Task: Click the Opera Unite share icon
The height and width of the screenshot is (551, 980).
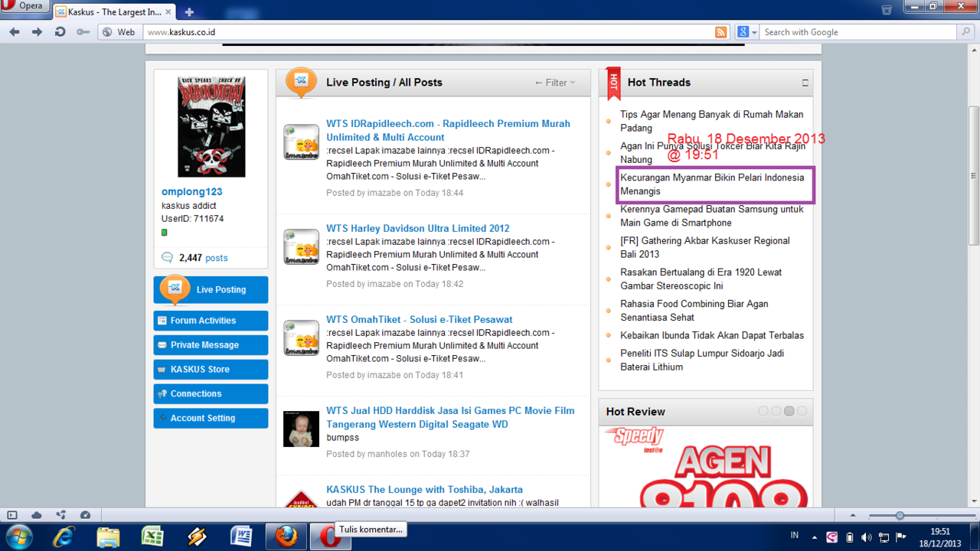Action: tap(60, 515)
